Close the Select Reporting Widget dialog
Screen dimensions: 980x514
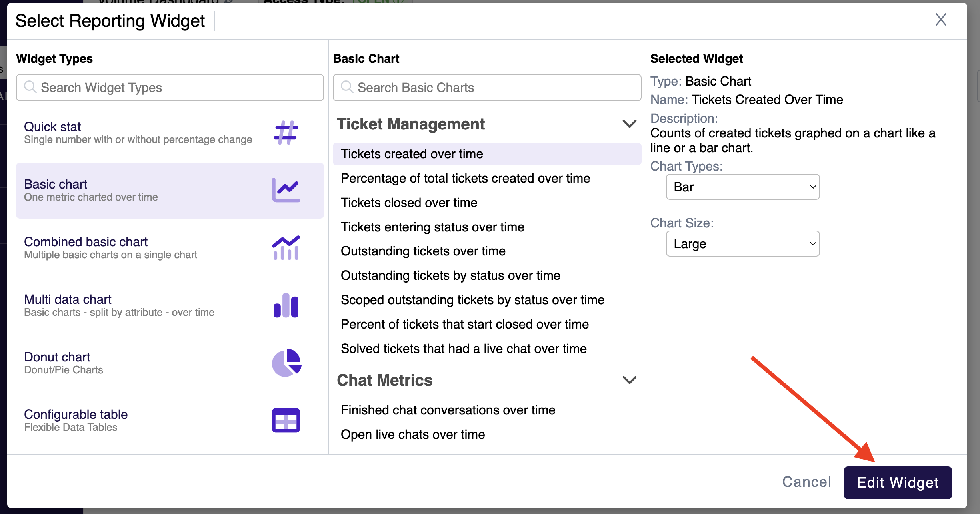(941, 19)
